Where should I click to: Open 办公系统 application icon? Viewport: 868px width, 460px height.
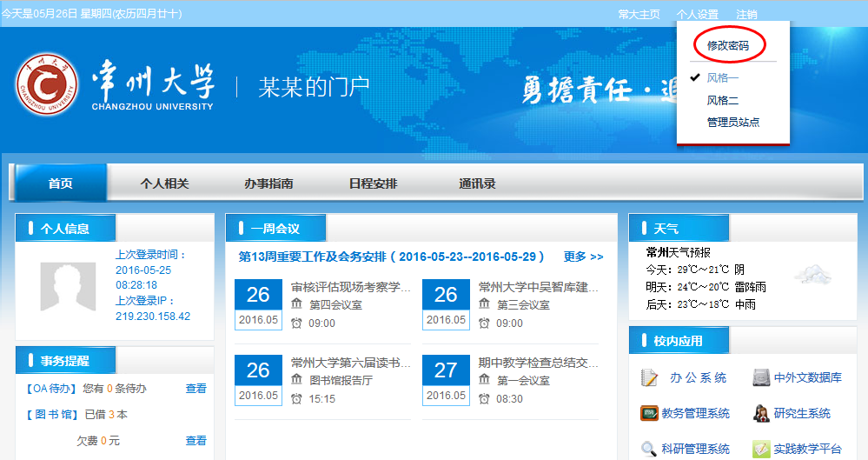pyautogui.click(x=650, y=378)
